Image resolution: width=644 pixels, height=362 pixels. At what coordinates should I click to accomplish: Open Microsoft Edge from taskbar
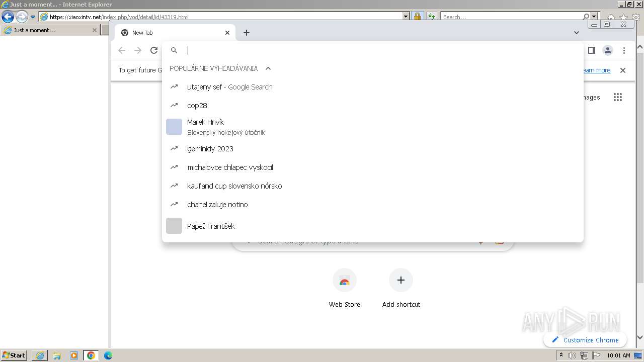click(108, 355)
